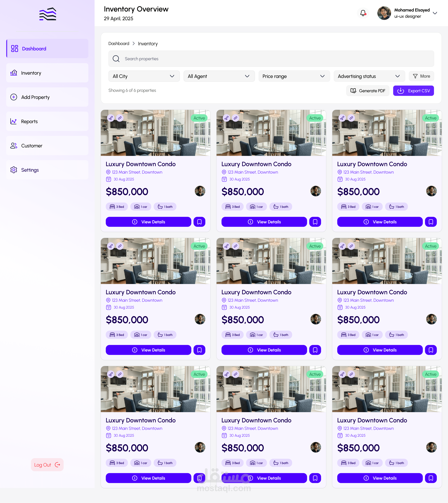Click the edit brush icon on bottom-row center card
The height and width of the screenshot is (503, 448).
coord(226,374)
